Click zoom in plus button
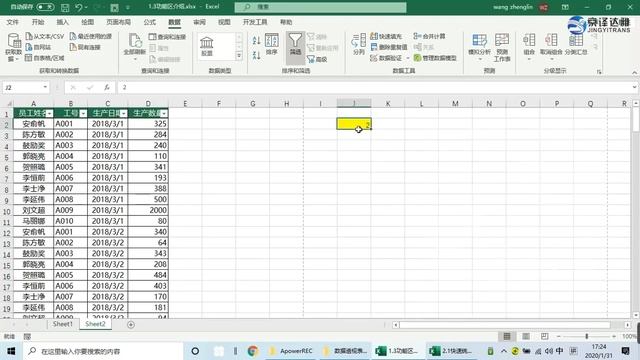The width and height of the screenshot is (640, 360). [613, 336]
